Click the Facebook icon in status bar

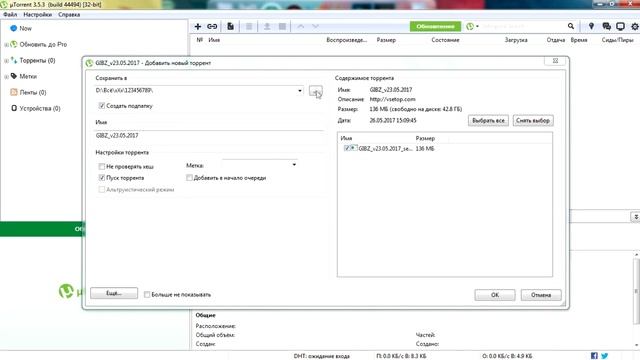(x=594, y=356)
